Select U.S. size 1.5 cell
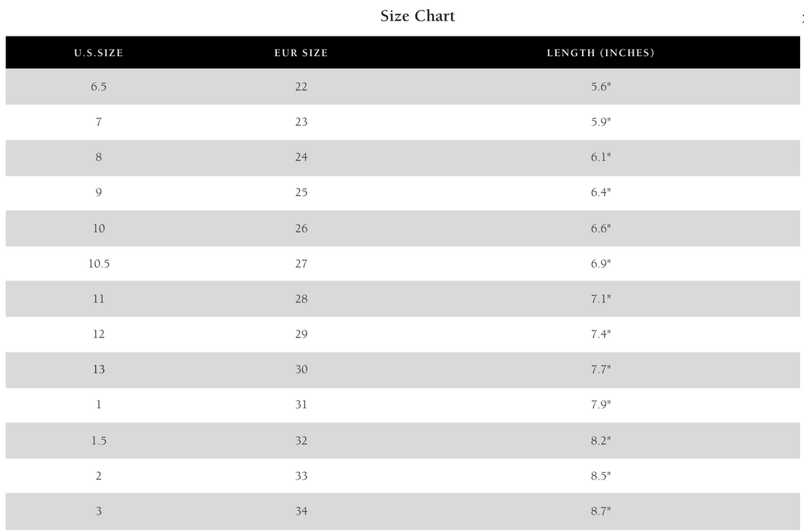The height and width of the screenshot is (532, 804). click(x=98, y=441)
